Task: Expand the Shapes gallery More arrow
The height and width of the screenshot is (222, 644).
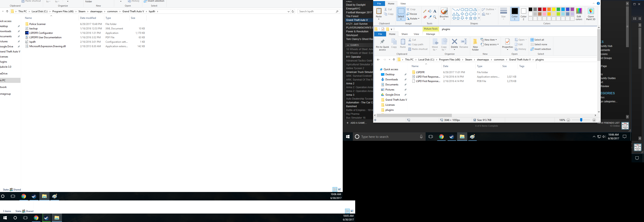Action: 479,18
